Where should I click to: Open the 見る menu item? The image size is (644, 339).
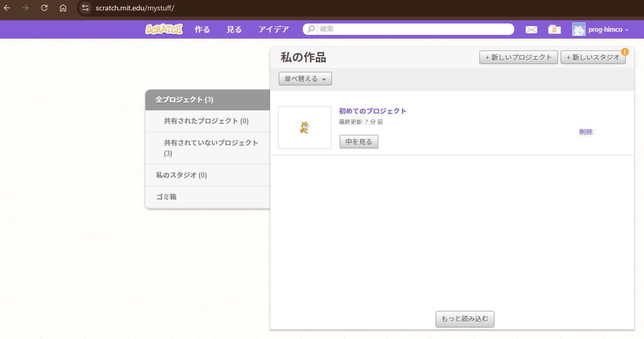coord(234,30)
